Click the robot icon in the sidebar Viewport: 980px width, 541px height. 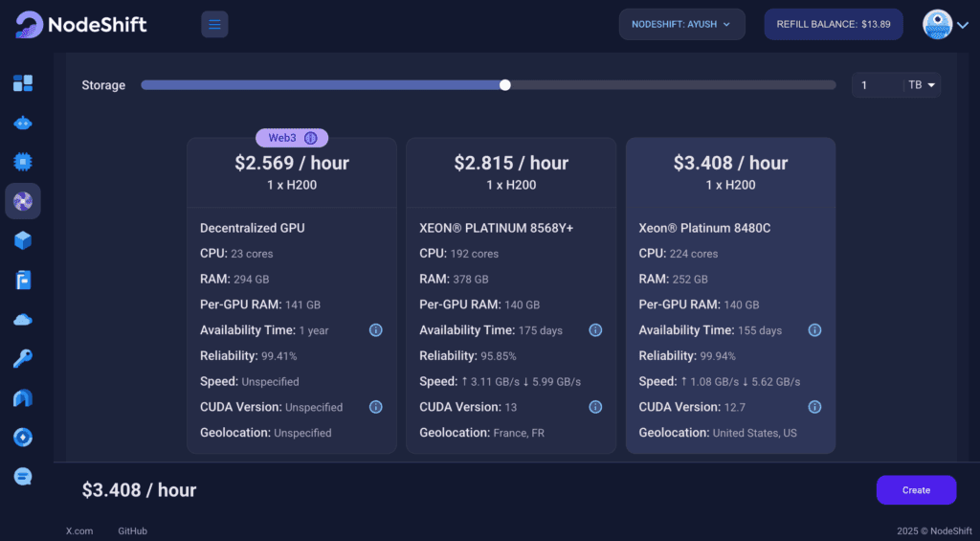point(23,124)
